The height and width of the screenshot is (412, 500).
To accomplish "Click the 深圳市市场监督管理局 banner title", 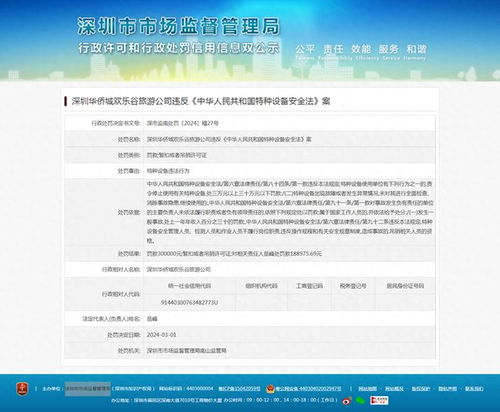I will 178,27.
